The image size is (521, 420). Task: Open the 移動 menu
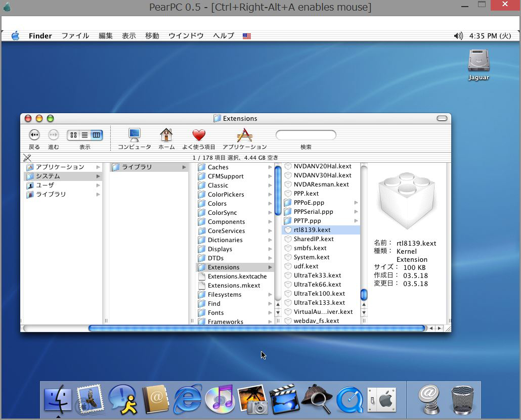click(x=152, y=36)
